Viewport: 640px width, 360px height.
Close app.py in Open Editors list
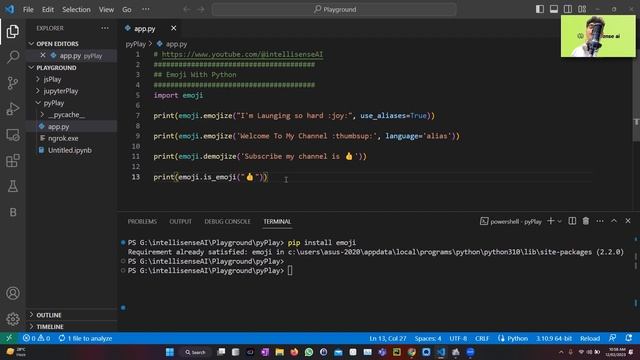coord(43,55)
